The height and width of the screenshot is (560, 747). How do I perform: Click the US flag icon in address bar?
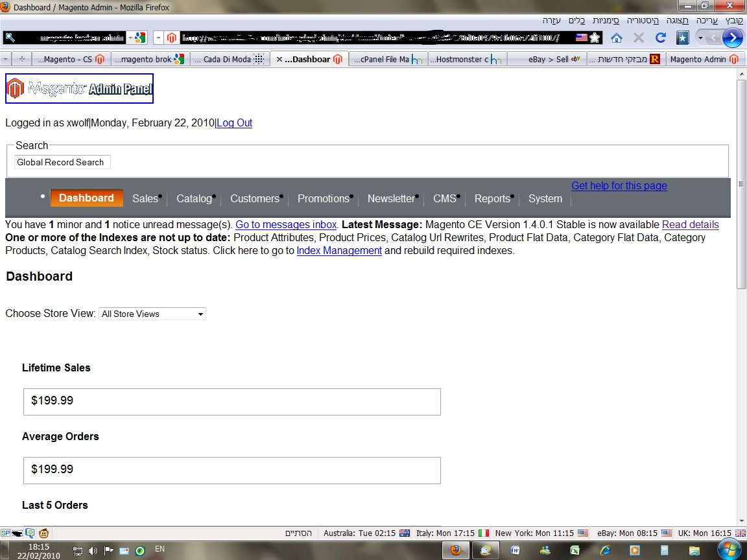click(x=581, y=38)
